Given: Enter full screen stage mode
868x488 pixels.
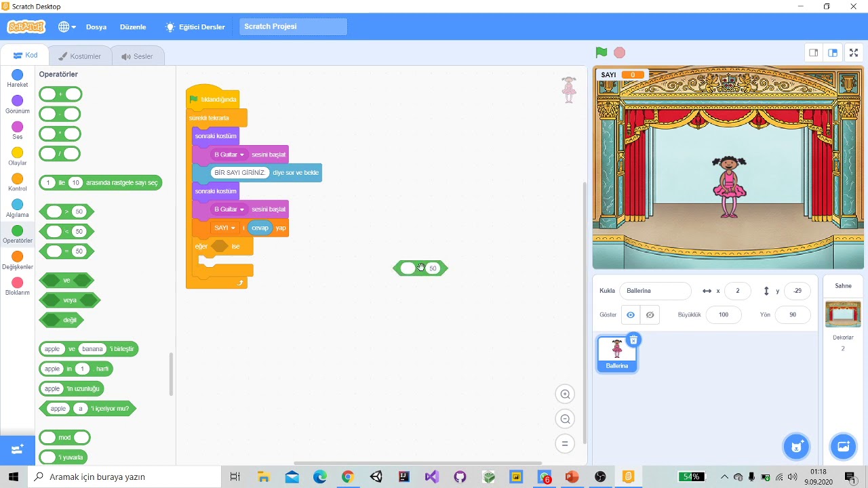Looking at the screenshot, I should pyautogui.click(x=854, y=53).
